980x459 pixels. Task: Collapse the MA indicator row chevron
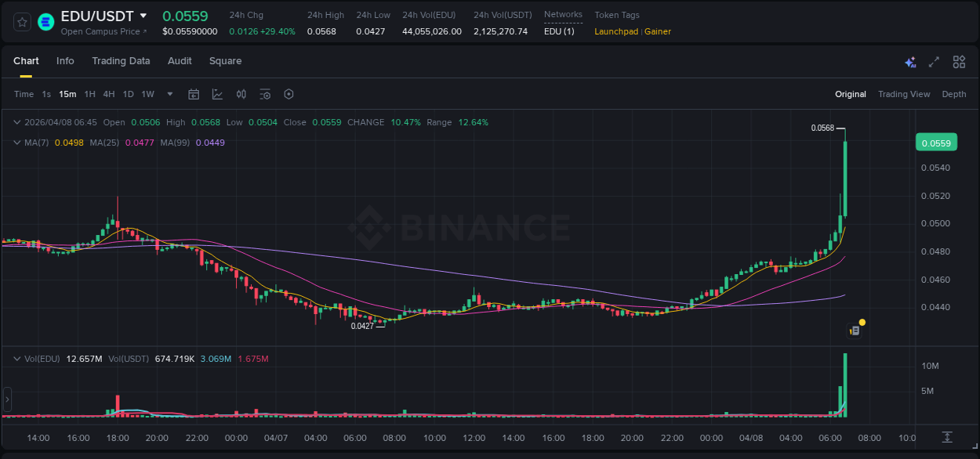pyautogui.click(x=16, y=143)
